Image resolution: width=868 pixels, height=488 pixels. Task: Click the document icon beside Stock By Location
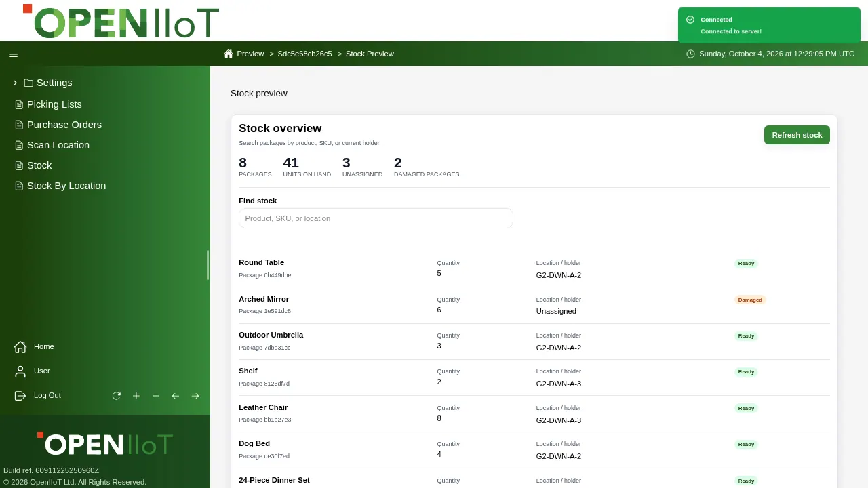click(x=20, y=186)
